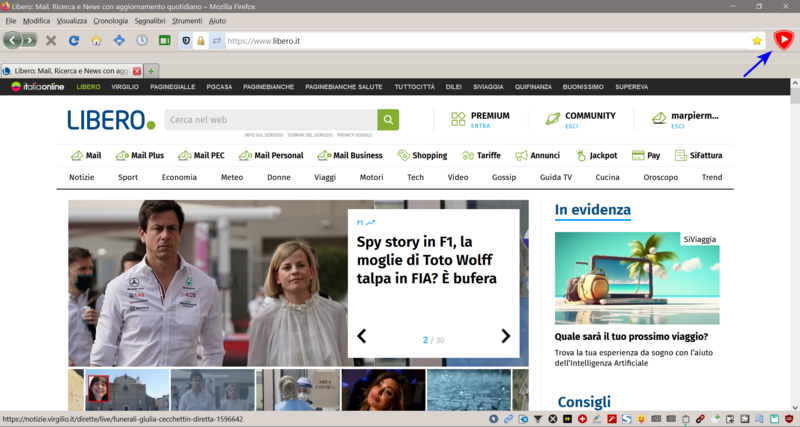Open the Modifica menu

click(x=36, y=21)
